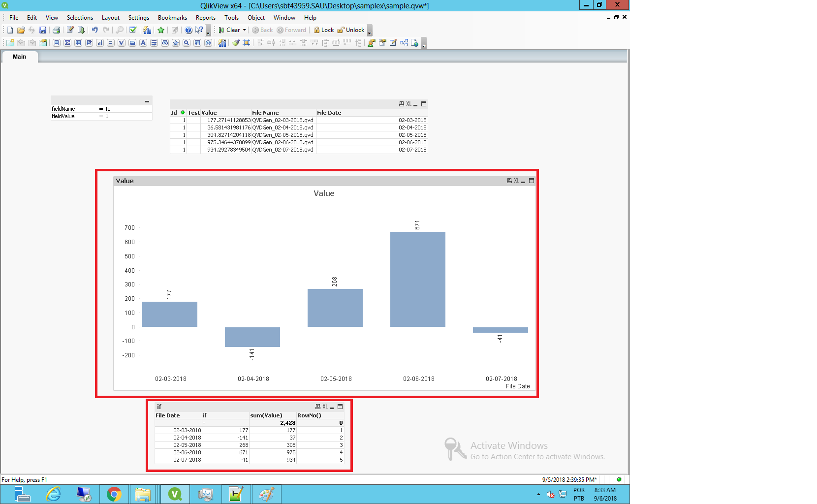
Task: Create a Table Box object
Action: point(78,43)
